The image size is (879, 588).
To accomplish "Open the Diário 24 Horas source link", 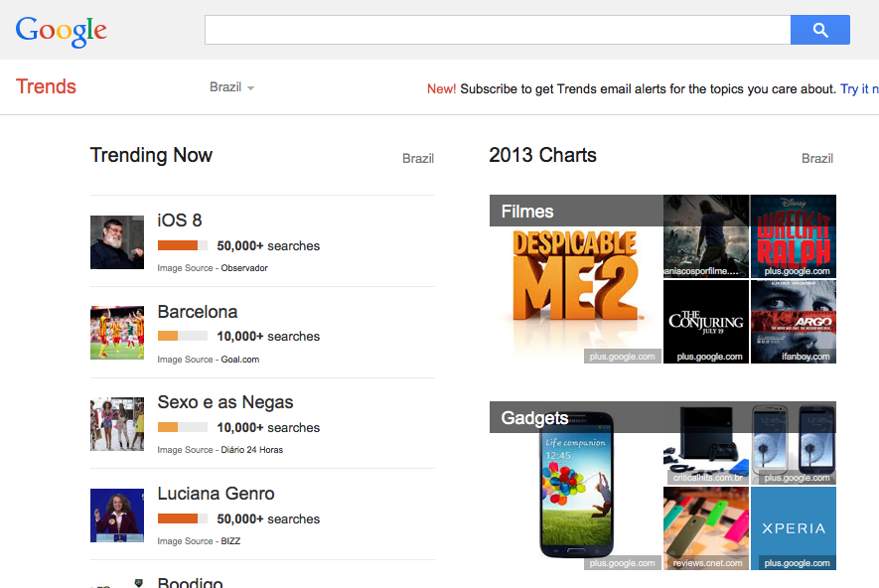I will point(251,450).
